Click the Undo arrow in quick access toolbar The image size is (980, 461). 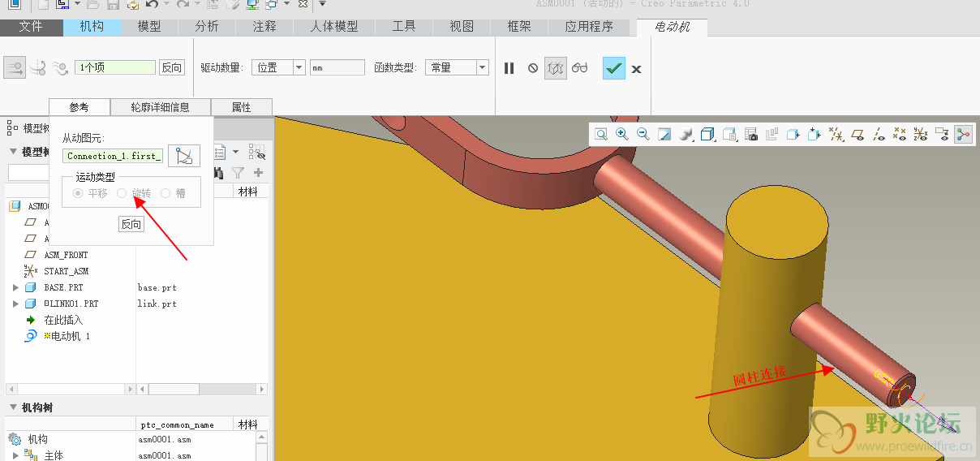152,5
